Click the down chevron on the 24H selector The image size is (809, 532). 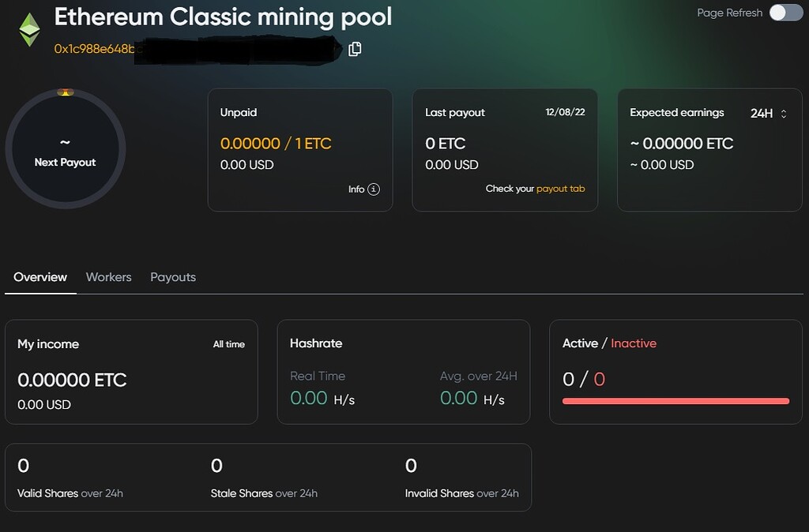click(x=785, y=116)
